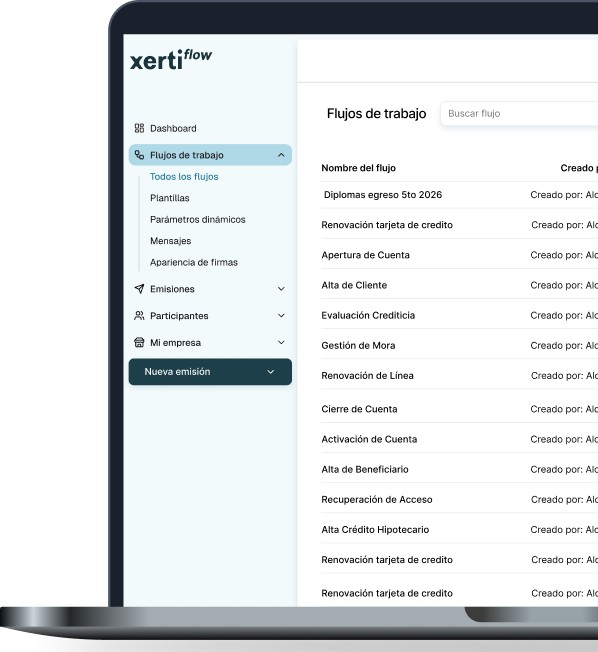Open Todos los flujos submenu item
Image resolution: width=598 pixels, height=652 pixels.
coord(184,177)
